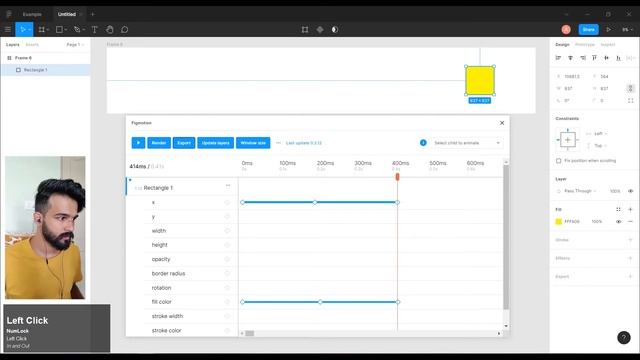Toggle keyframe circle for fill color property

[227, 302]
